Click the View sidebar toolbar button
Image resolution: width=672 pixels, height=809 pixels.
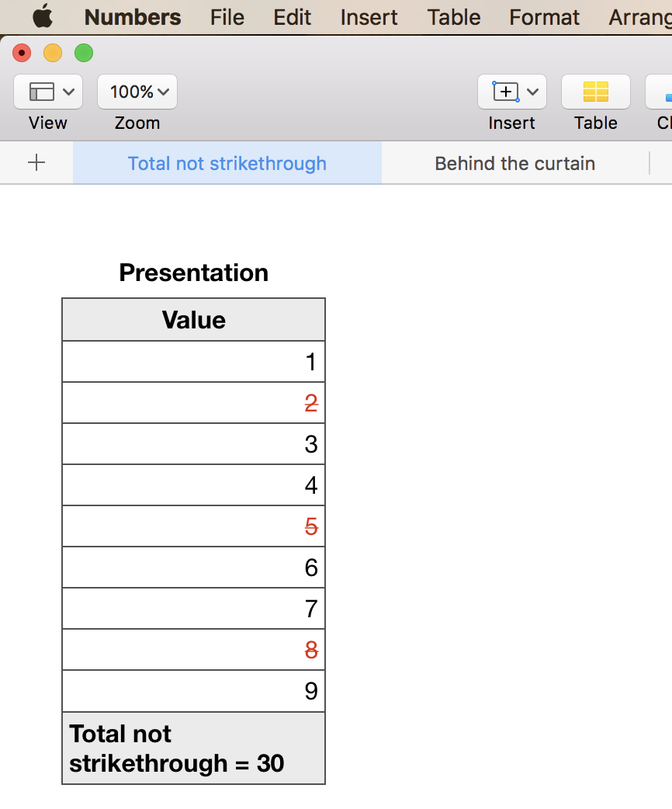coord(48,92)
